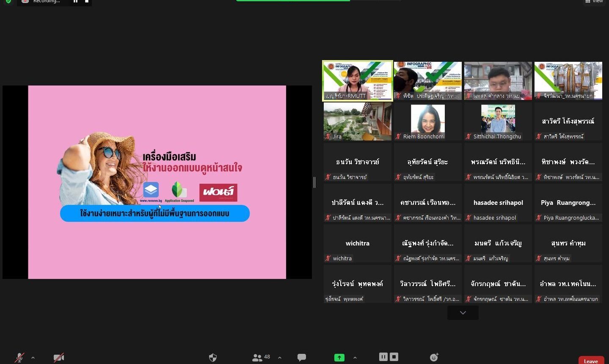The image size is (609, 364).
Task: Click the green Share Screen button
Action: point(339,358)
